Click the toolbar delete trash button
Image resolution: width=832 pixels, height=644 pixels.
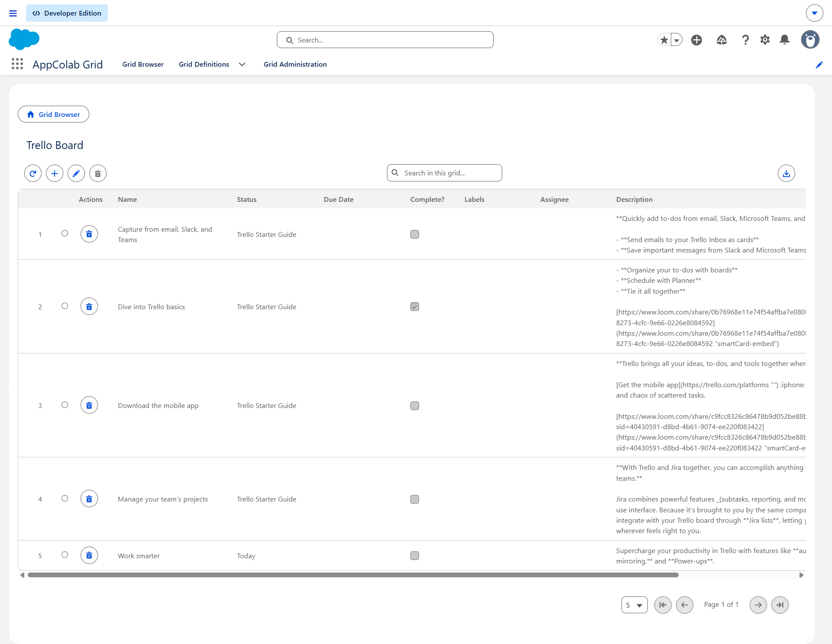(98, 173)
